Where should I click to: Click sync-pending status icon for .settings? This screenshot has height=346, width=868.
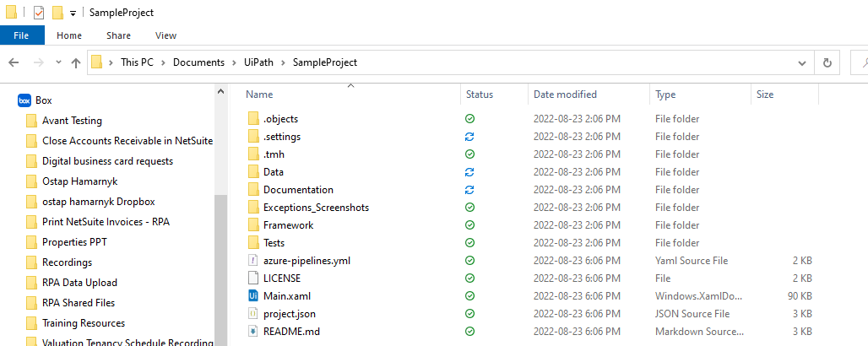(x=470, y=136)
